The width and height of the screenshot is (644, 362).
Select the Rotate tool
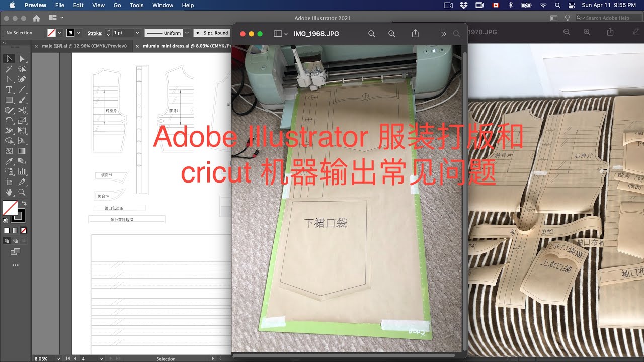[9, 120]
